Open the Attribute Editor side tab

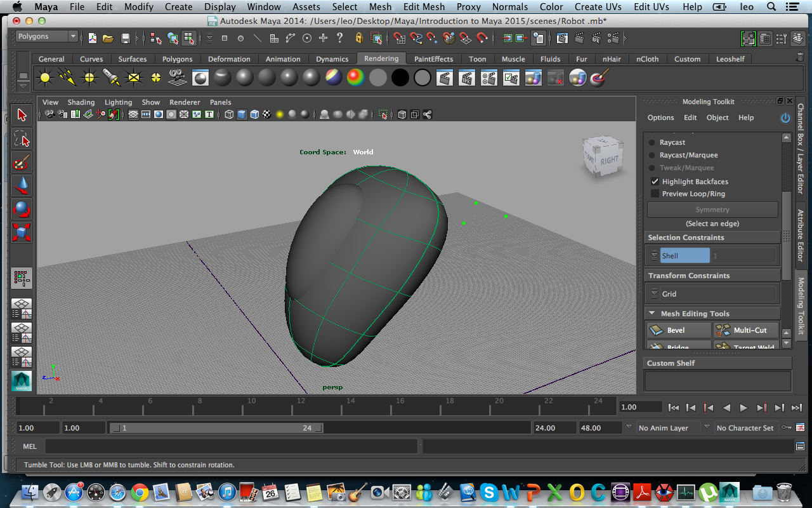801,235
